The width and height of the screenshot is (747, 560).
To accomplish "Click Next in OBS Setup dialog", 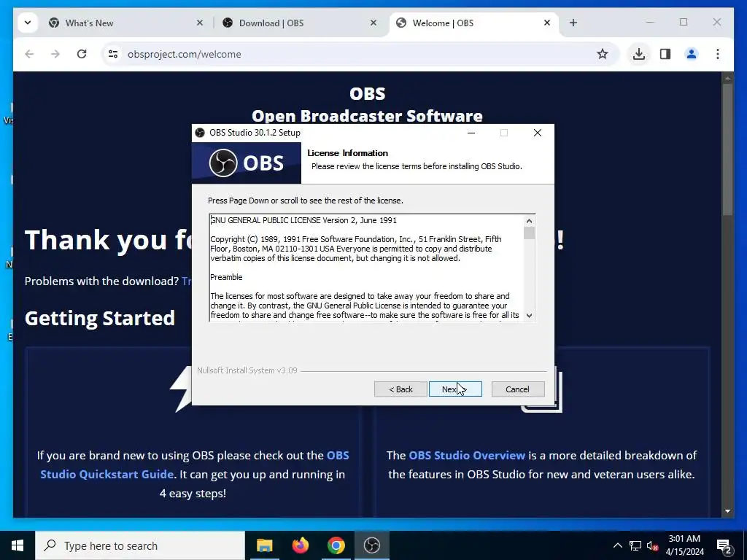I will (455, 389).
